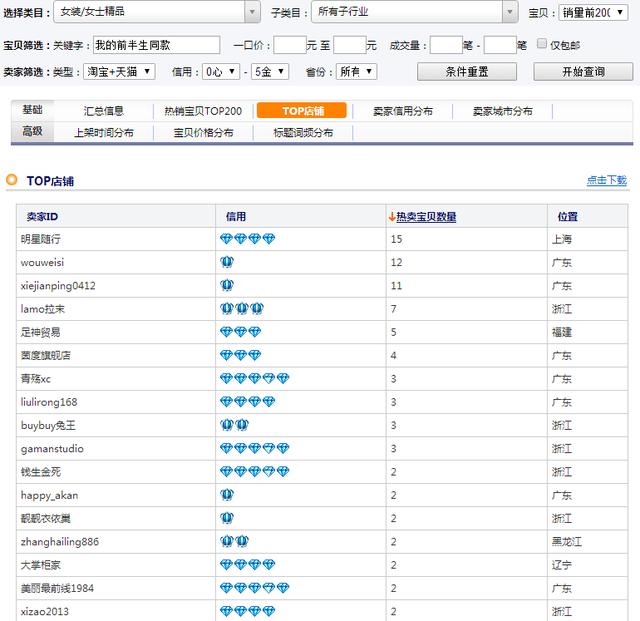Click the maximum 一口价 price field
This screenshot has width=640, height=621.
[350, 45]
